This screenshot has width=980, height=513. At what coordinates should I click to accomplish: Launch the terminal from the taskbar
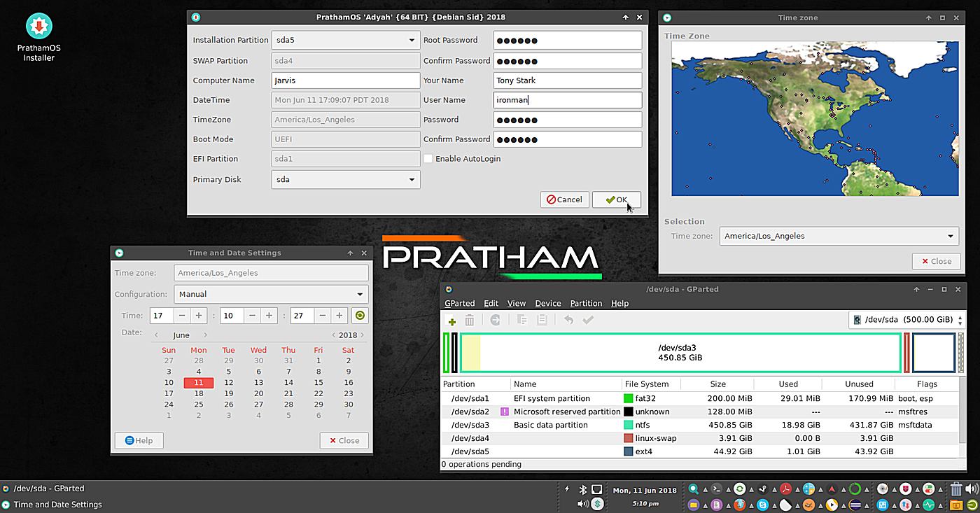(x=716, y=489)
